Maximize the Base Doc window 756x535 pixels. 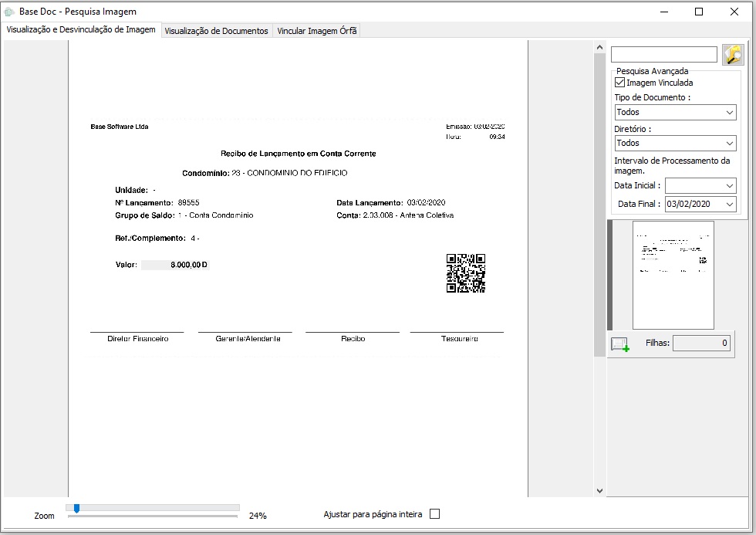(699, 12)
